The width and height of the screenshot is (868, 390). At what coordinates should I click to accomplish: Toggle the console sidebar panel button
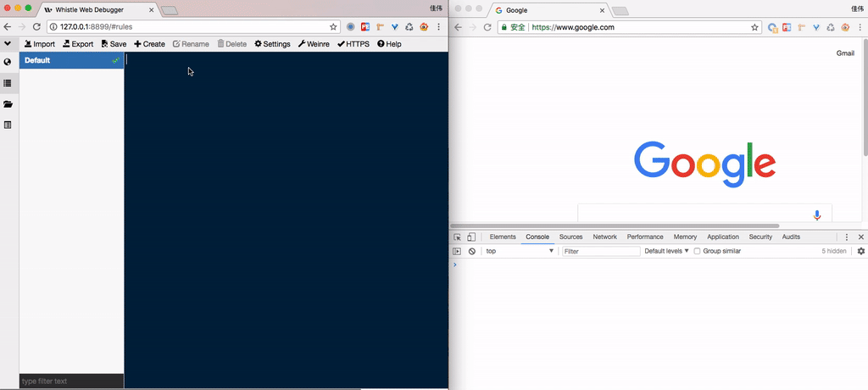click(x=457, y=252)
